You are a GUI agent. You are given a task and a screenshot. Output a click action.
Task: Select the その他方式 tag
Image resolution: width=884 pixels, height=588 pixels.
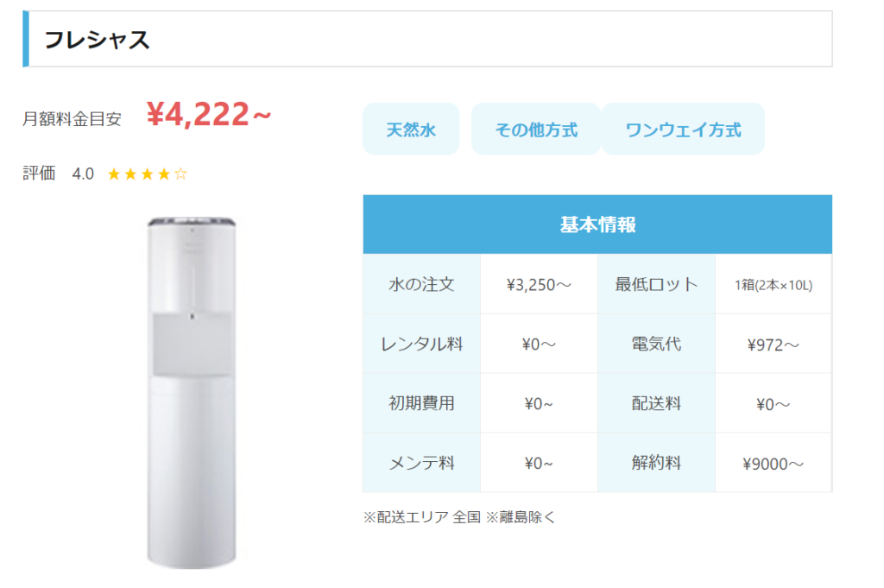tap(535, 130)
